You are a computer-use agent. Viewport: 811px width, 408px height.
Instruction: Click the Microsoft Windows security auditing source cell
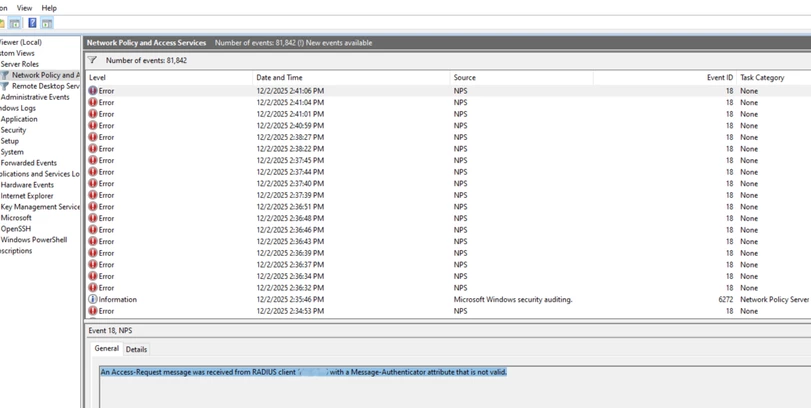coord(513,299)
